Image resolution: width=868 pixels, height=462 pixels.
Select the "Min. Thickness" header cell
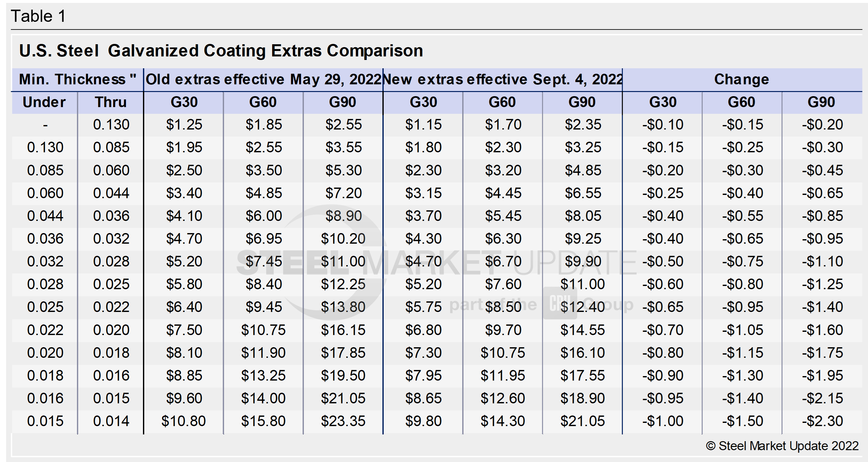coord(78,80)
